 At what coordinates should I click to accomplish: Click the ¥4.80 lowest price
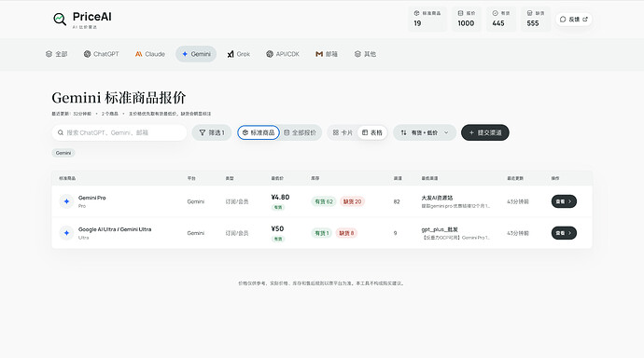[280, 197]
